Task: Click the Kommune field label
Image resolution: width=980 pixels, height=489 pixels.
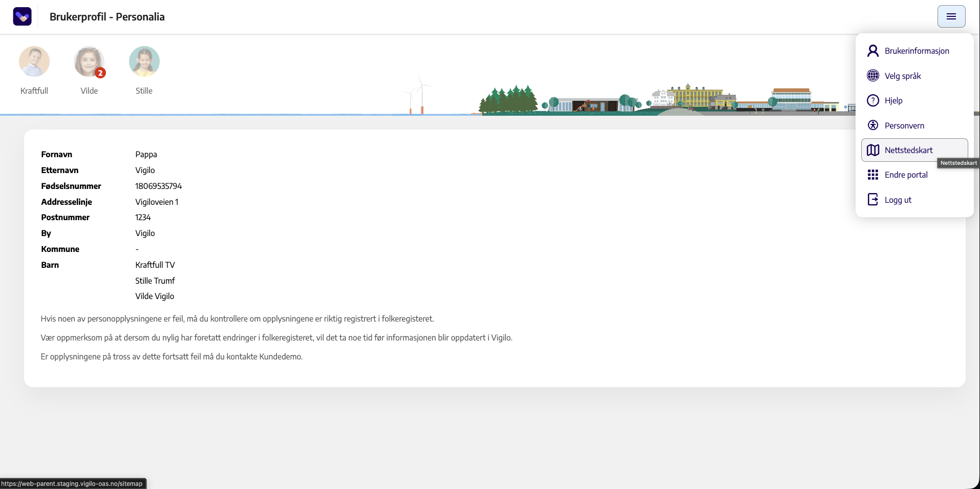Action: click(60, 249)
